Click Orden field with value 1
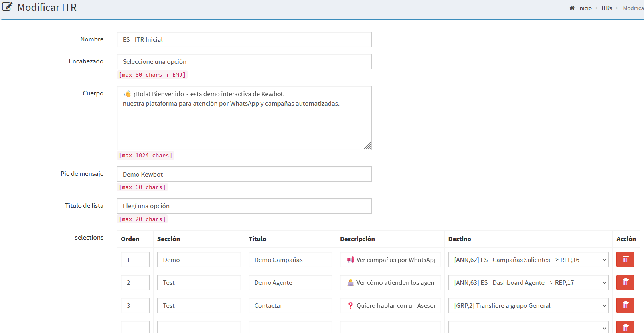Screen dimensions: 644x333 tap(135, 260)
